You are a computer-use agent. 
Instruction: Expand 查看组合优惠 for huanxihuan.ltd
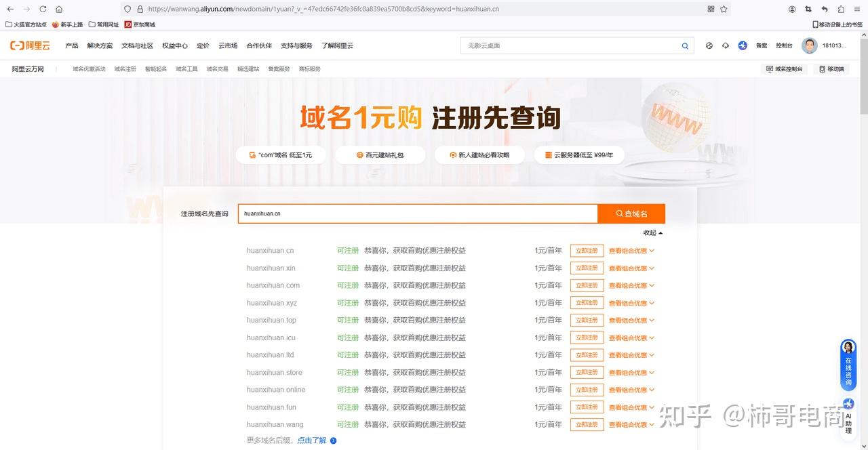[631, 355]
